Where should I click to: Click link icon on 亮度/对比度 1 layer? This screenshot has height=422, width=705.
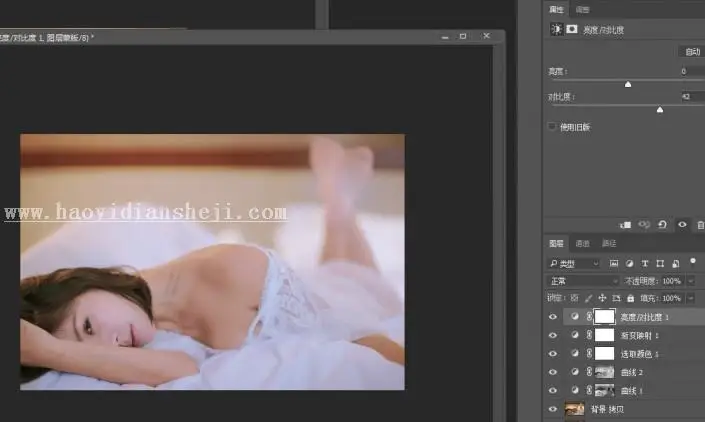(589, 317)
